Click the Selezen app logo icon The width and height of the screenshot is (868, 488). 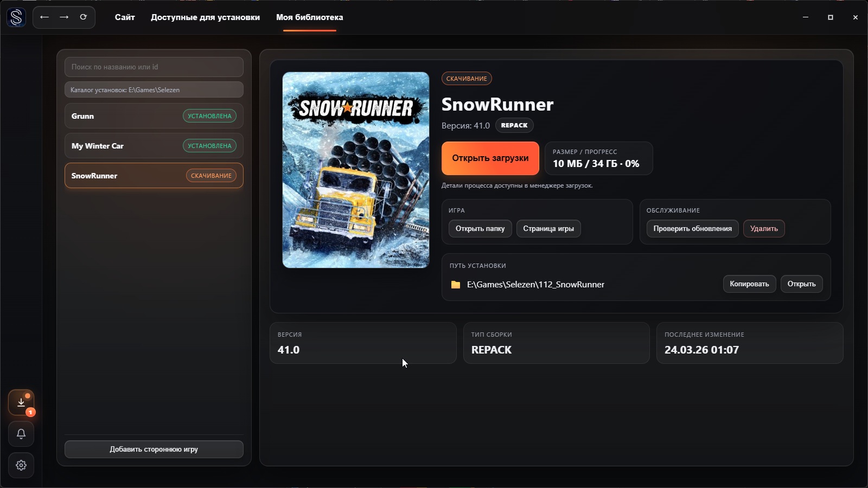pyautogui.click(x=16, y=17)
